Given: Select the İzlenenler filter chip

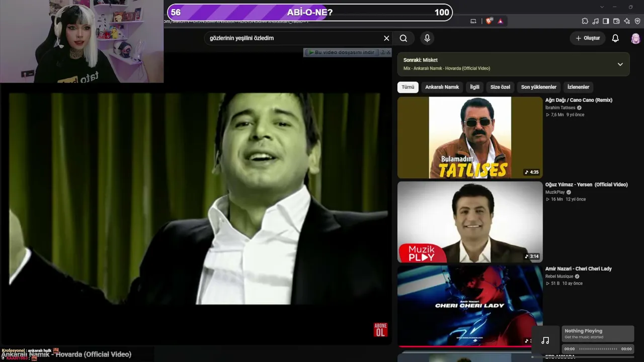Looking at the screenshot, I should 578,87.
